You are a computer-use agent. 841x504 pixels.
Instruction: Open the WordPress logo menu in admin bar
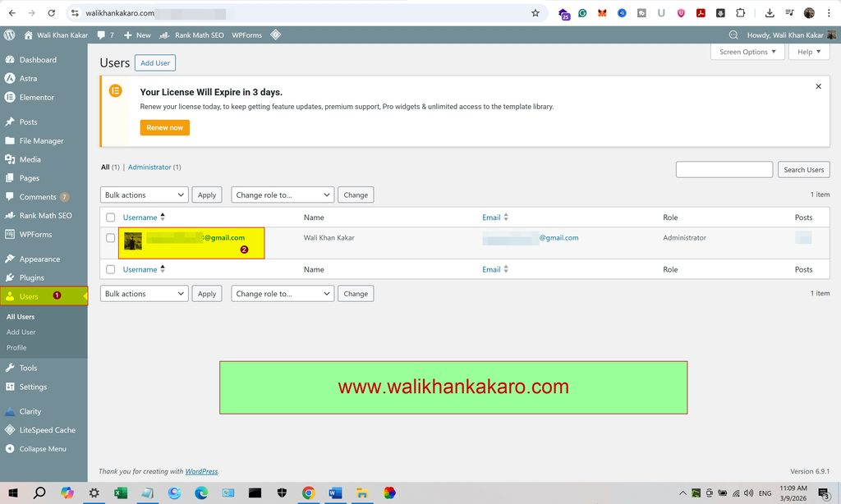pyautogui.click(x=9, y=34)
